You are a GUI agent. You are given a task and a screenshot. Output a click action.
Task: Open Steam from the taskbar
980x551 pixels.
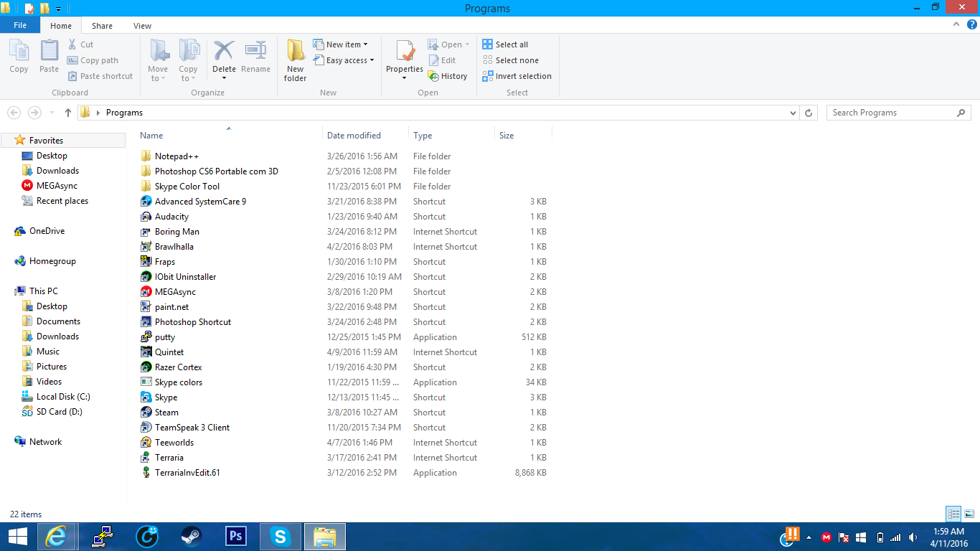point(190,537)
